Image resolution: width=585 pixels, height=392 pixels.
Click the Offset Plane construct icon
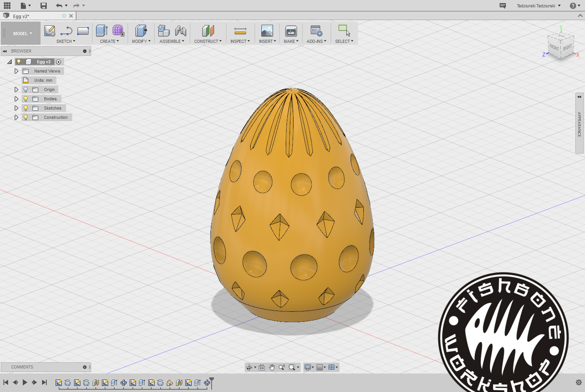[x=208, y=31]
